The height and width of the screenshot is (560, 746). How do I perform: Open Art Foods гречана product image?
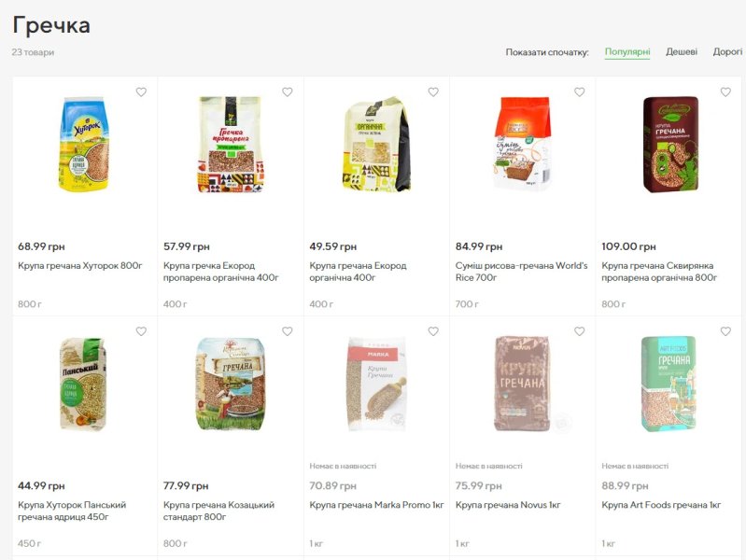[669, 384]
